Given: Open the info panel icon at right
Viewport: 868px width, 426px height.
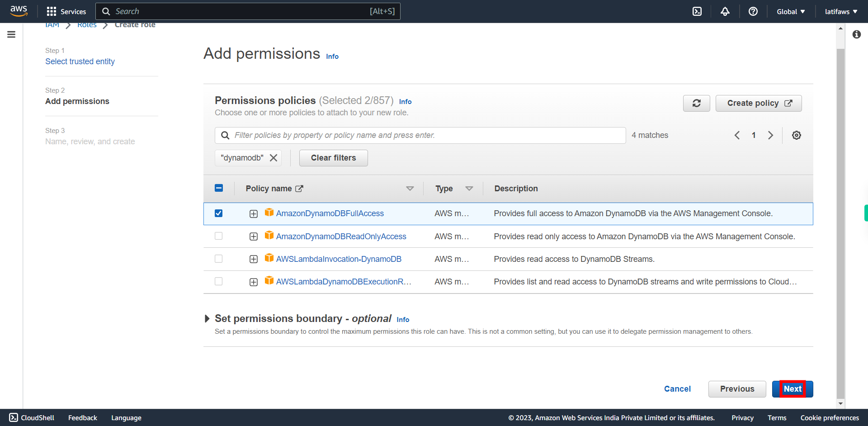Looking at the screenshot, I should tap(857, 34).
